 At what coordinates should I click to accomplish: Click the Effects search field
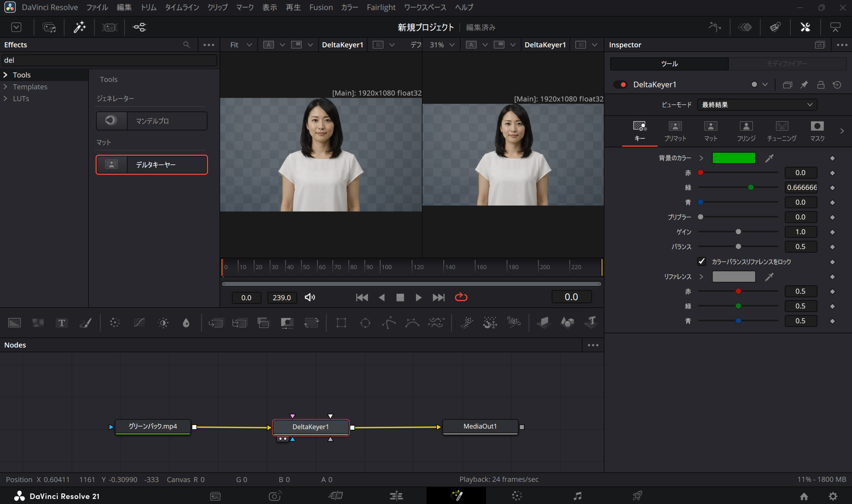[x=109, y=60]
